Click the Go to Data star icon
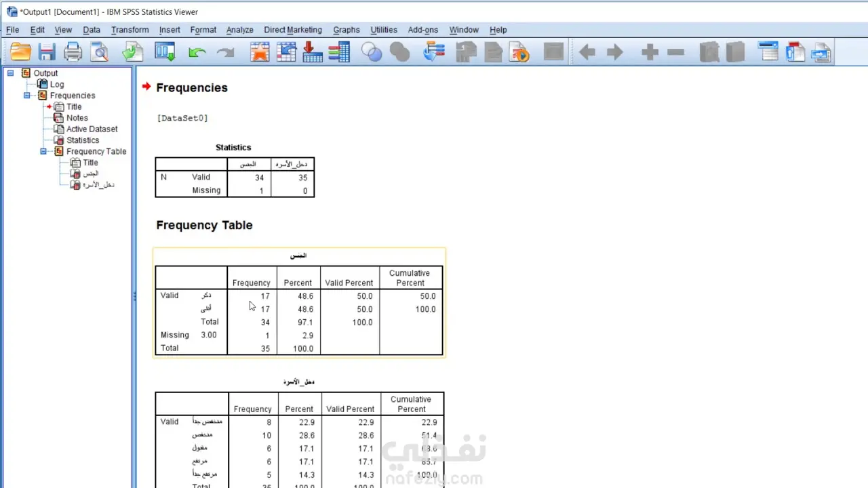This screenshot has height=488, width=868. pos(260,52)
